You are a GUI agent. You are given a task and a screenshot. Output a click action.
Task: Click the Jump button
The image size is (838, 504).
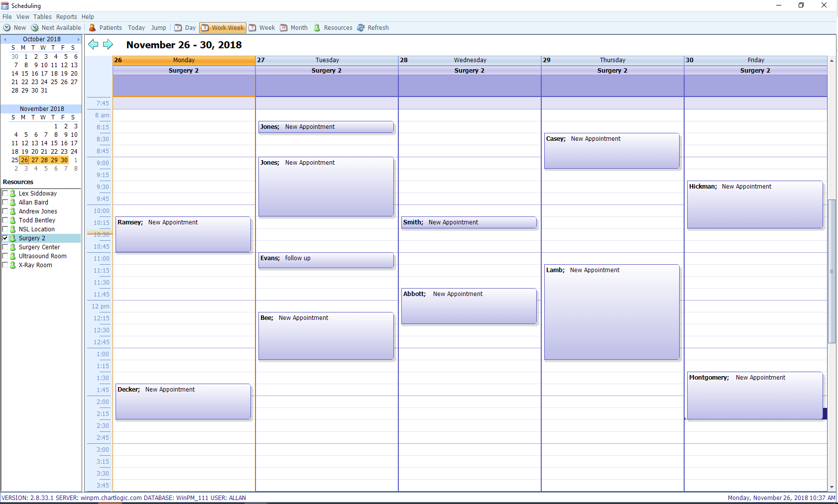click(x=158, y=27)
